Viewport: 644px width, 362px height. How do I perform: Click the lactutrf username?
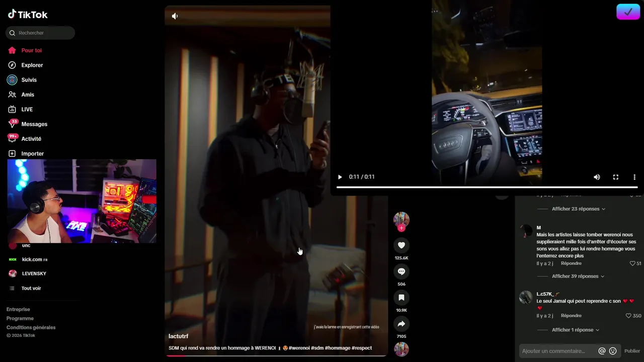(178, 336)
